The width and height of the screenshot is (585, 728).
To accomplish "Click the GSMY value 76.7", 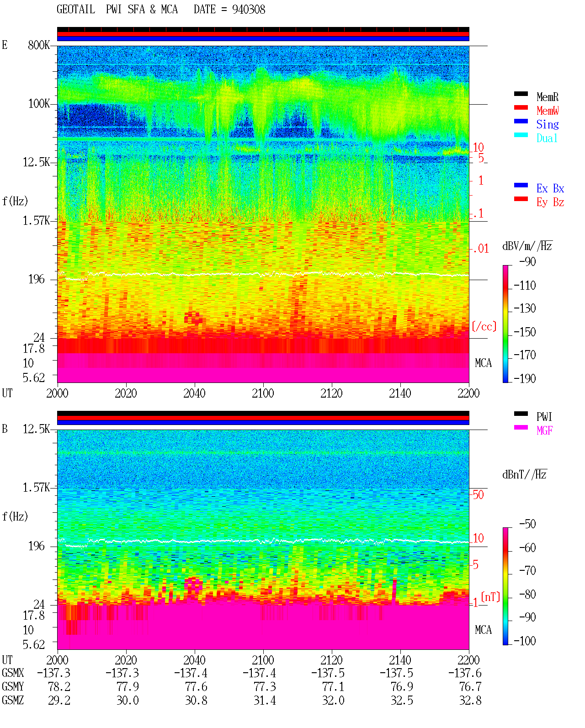I will (471, 687).
